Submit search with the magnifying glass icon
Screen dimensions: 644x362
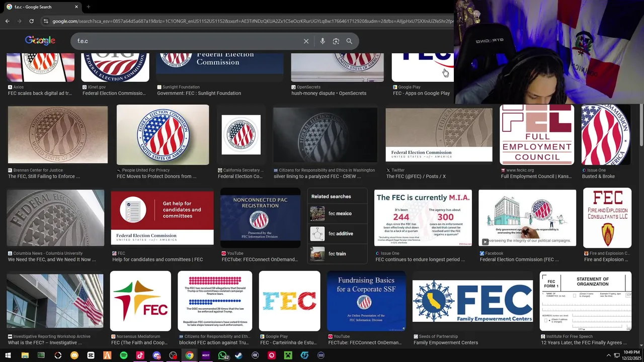[349, 41]
